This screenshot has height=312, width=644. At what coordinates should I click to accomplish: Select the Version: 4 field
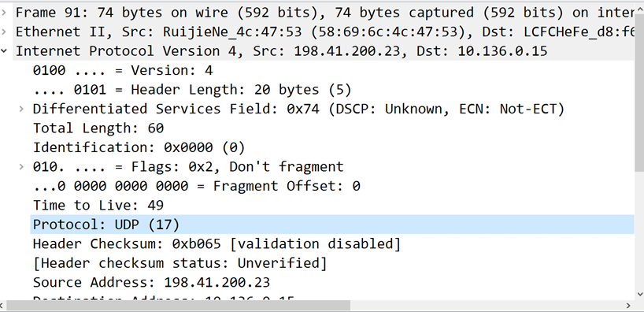pos(123,70)
